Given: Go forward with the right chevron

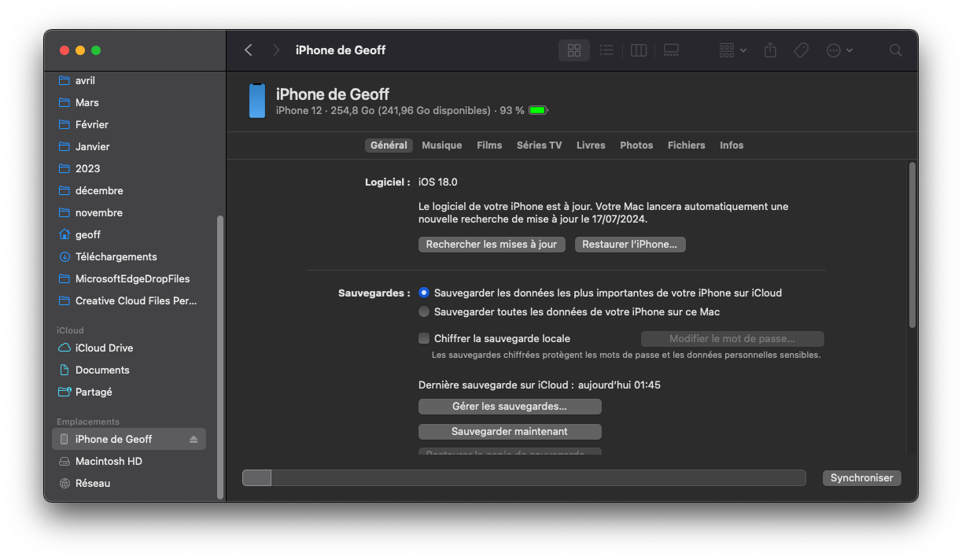Looking at the screenshot, I should point(276,50).
